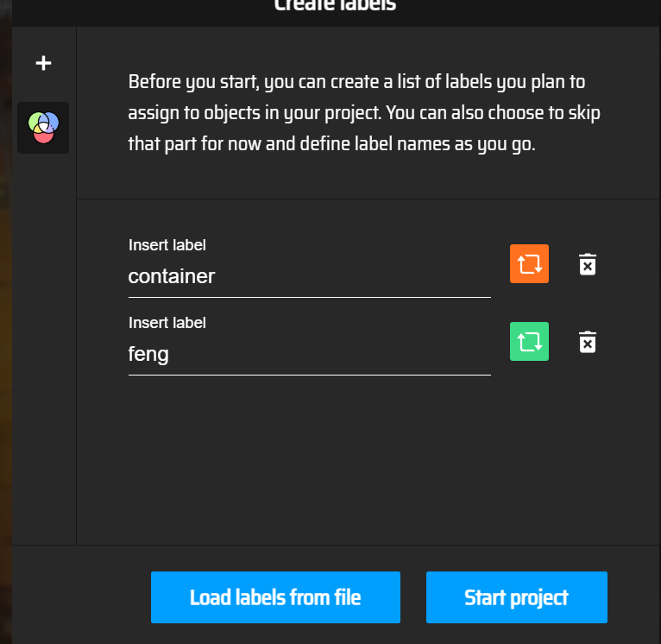The image size is (661, 644).
Task: Click the empty list area below feng
Action: click(362, 458)
